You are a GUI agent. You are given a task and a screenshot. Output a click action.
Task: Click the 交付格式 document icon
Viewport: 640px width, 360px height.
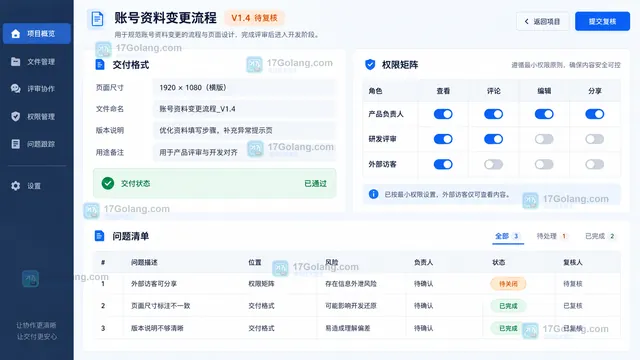(100, 64)
